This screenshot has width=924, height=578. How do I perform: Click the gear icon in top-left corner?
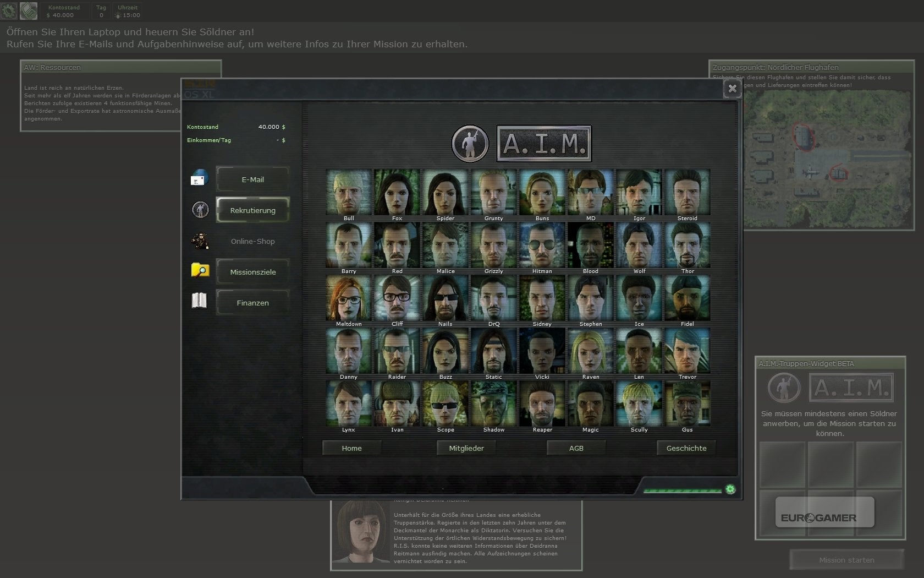click(x=9, y=10)
